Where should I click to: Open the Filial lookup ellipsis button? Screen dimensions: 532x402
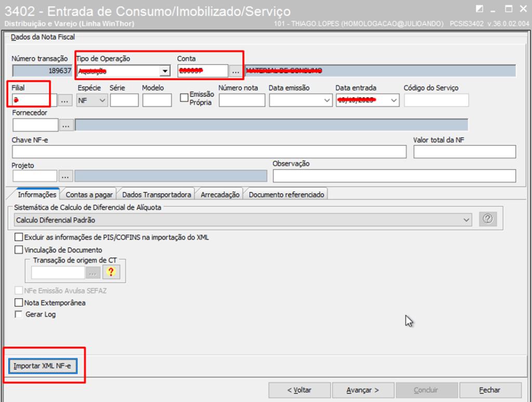(65, 100)
